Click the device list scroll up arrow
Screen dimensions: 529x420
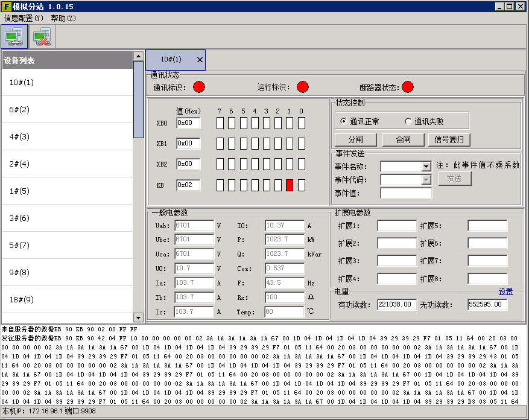point(138,56)
